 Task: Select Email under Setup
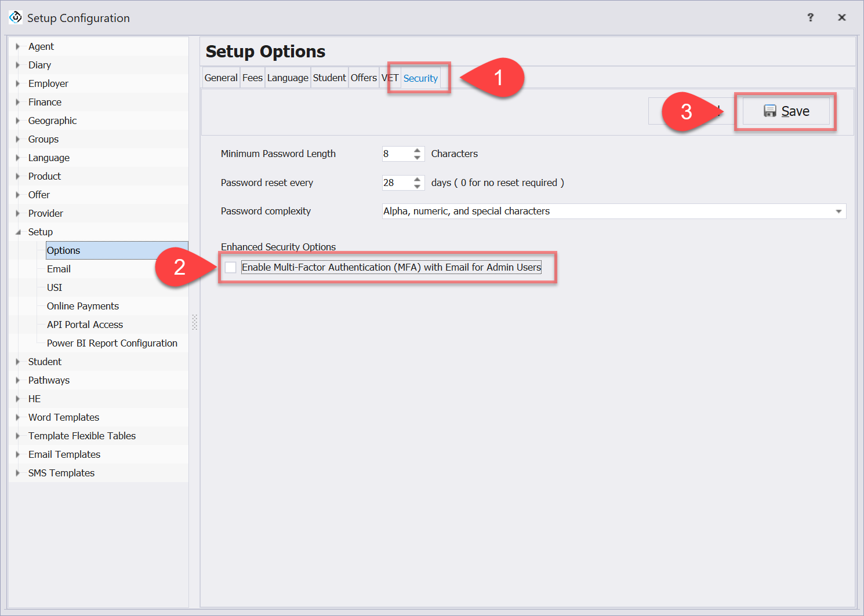(59, 269)
